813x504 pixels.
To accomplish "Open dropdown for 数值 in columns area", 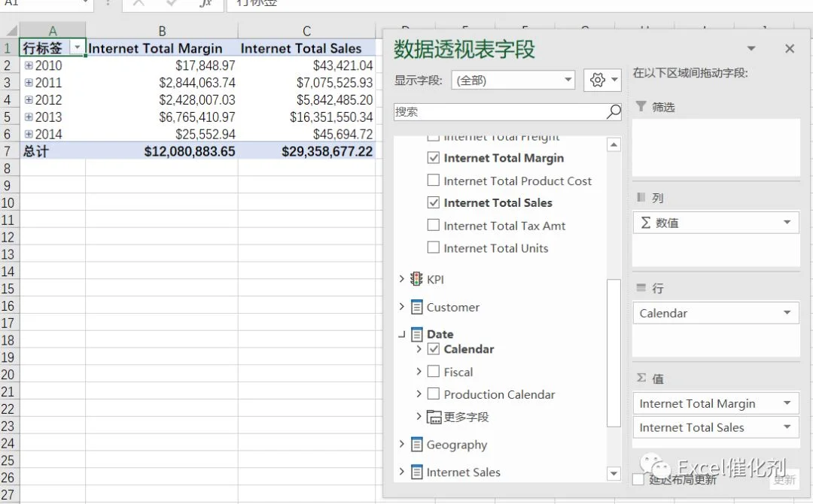I will click(787, 223).
